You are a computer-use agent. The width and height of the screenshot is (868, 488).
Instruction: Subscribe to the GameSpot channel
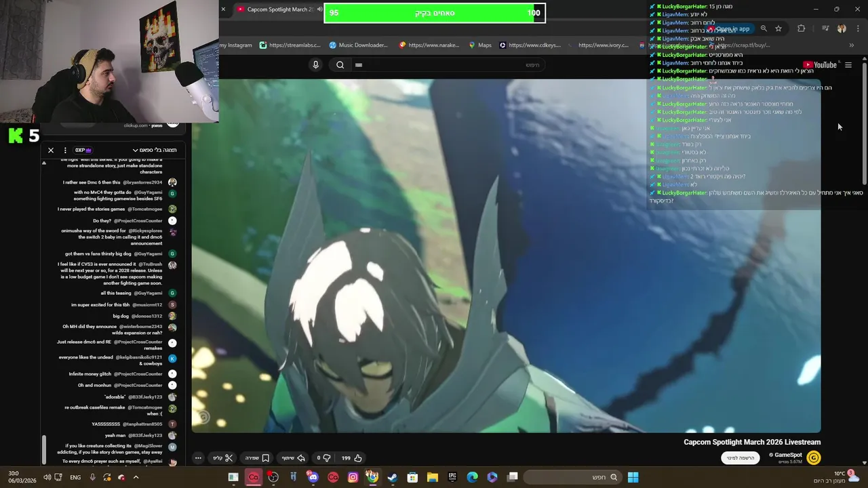741,458
